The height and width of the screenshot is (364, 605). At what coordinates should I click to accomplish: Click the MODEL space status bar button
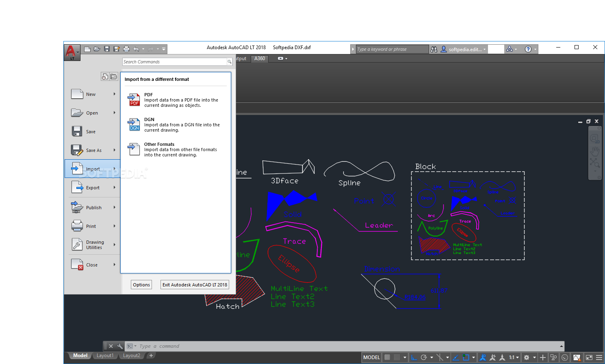point(371,357)
